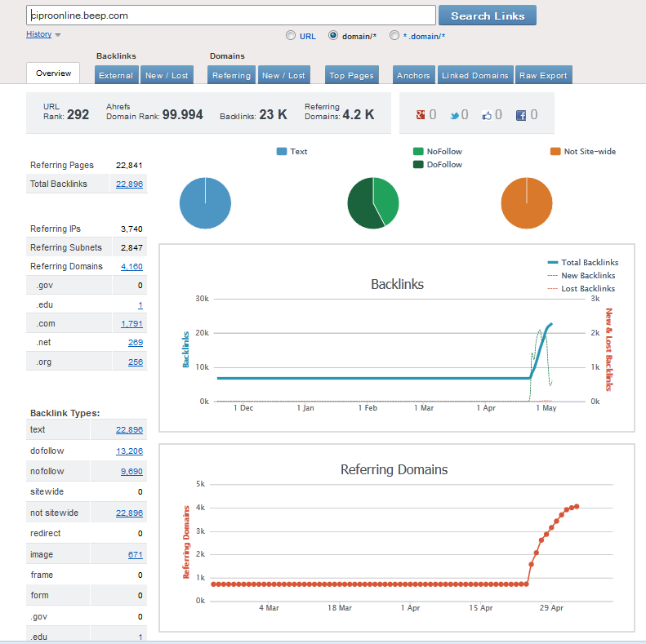Select the *.domain/* radio option
Viewport: 646px width, 644px height.
pyautogui.click(x=394, y=35)
